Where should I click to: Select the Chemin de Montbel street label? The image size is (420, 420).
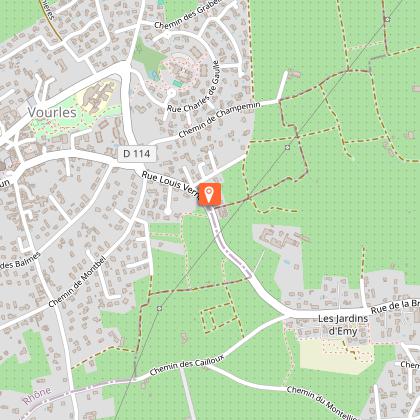[x=77, y=282]
